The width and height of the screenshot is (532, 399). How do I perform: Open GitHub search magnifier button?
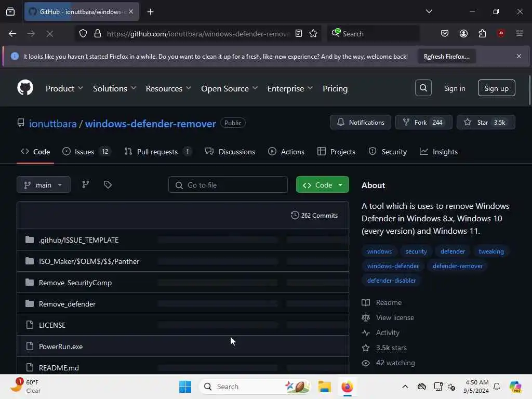coord(423,88)
